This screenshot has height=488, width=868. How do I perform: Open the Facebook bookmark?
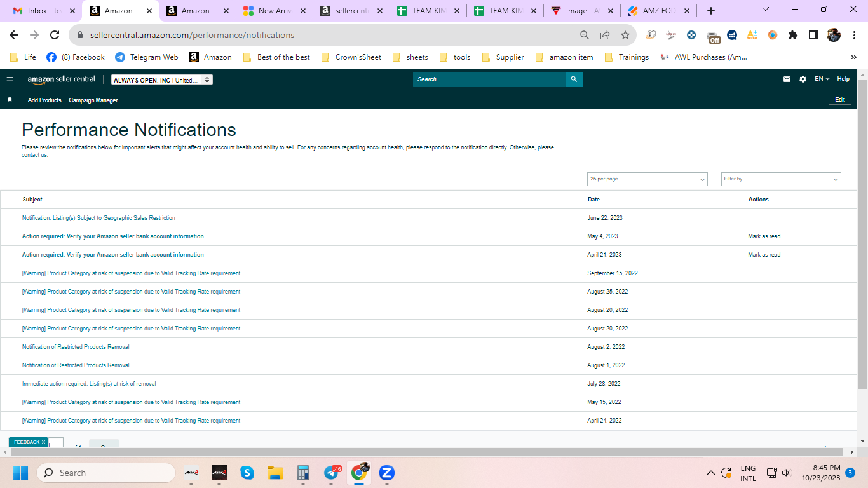pos(76,57)
